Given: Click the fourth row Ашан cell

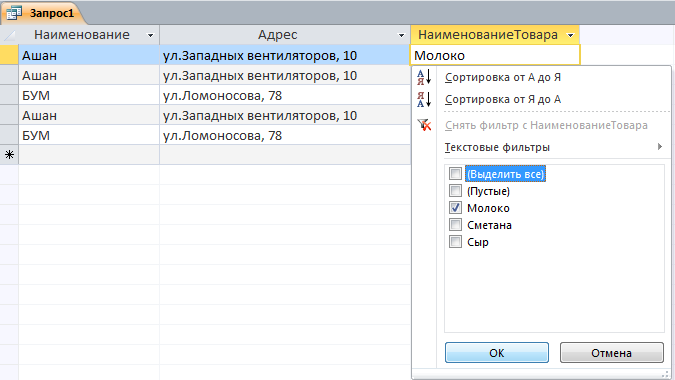Looking at the screenshot, I should coord(89,115).
